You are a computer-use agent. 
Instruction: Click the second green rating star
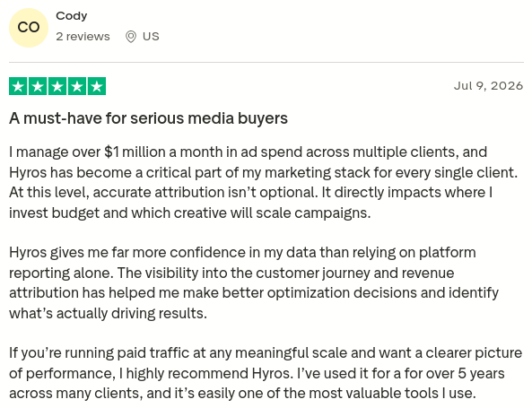point(38,86)
